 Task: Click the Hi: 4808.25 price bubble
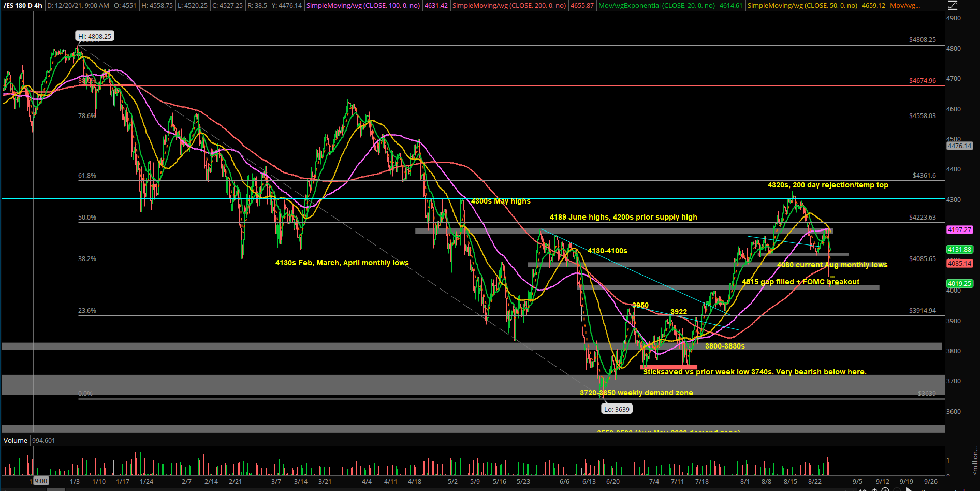(95, 36)
